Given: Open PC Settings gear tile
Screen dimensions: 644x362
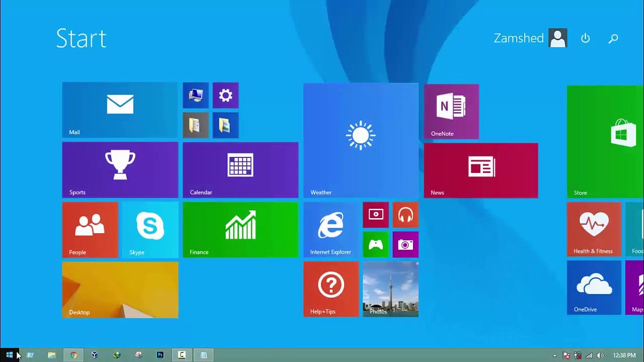Looking at the screenshot, I should pos(225,96).
